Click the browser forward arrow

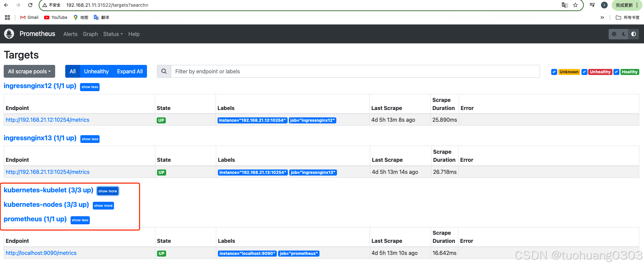click(x=18, y=5)
